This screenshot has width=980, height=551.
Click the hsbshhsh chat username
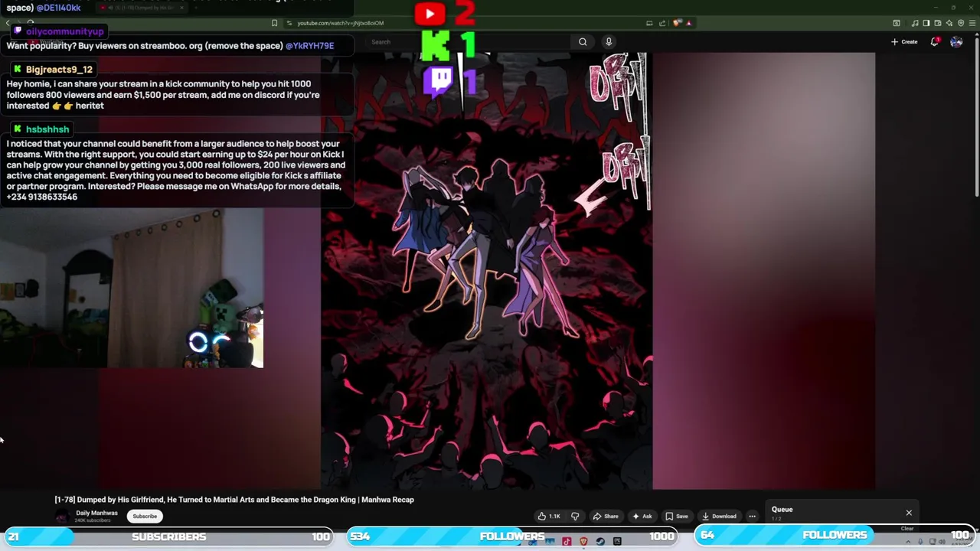[x=47, y=129]
